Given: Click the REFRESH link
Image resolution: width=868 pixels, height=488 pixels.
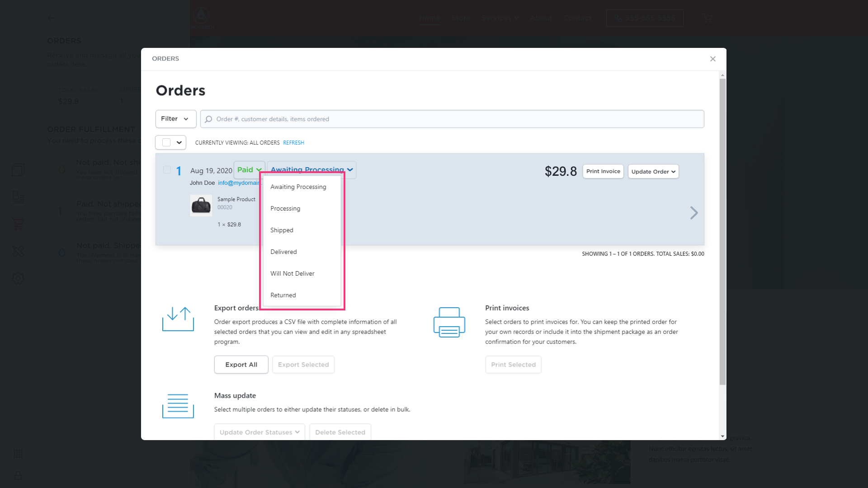Looking at the screenshot, I should pyautogui.click(x=293, y=143).
